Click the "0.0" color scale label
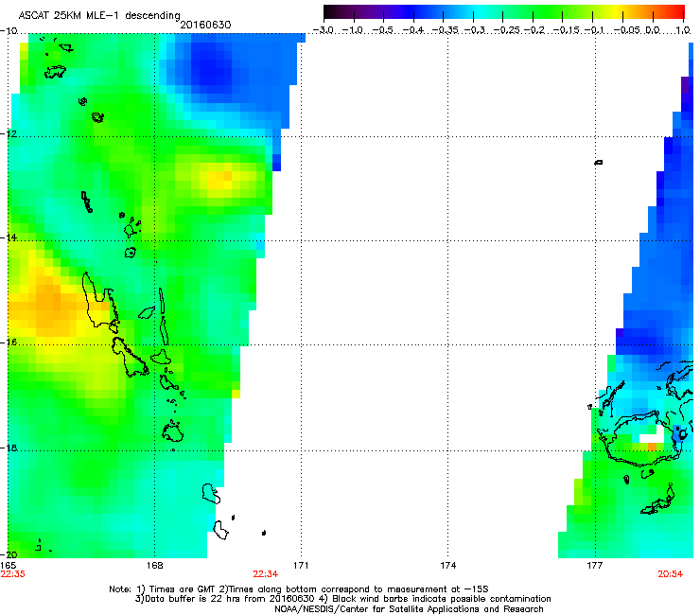Viewport: 700px width, 615px height. [x=653, y=30]
